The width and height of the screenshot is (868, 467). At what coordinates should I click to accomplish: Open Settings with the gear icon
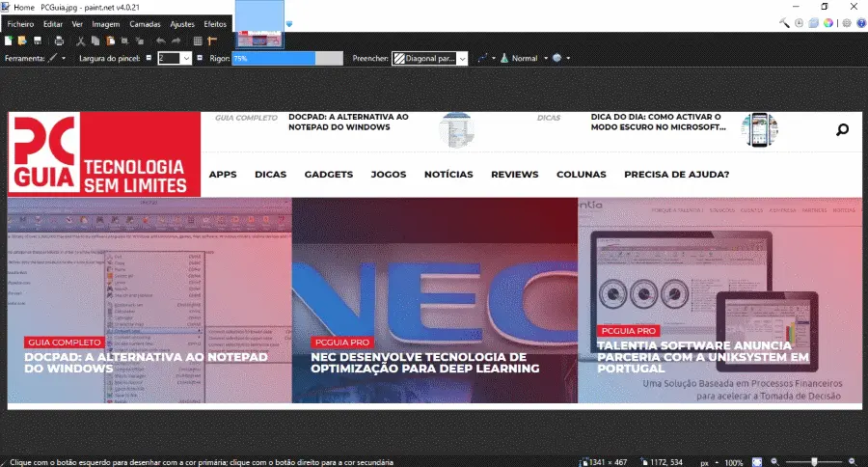847,23
